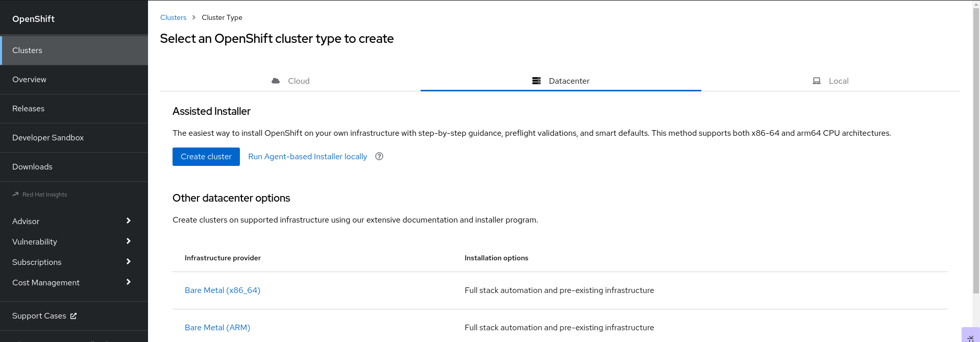
Task: Switch to the Cloud tab
Action: pos(290,81)
